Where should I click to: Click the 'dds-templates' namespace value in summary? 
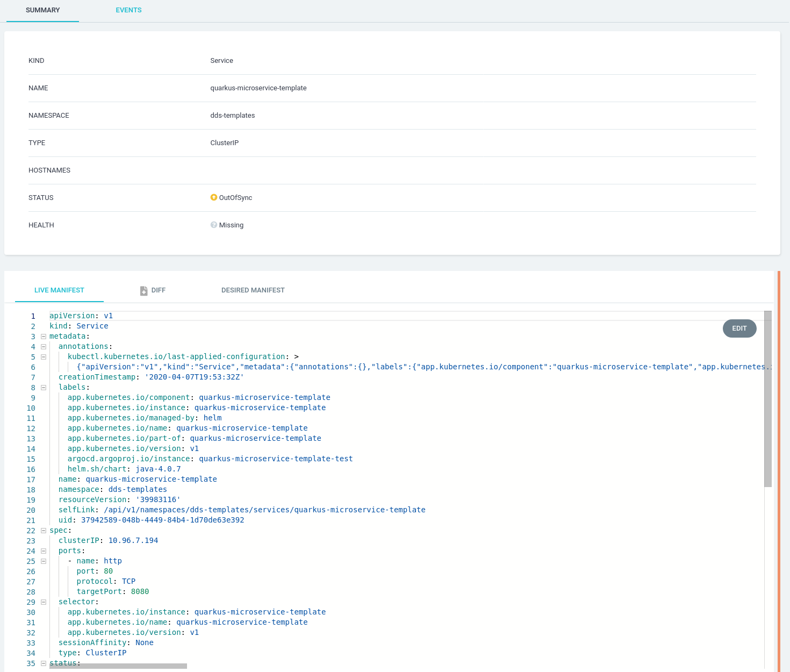coord(233,116)
